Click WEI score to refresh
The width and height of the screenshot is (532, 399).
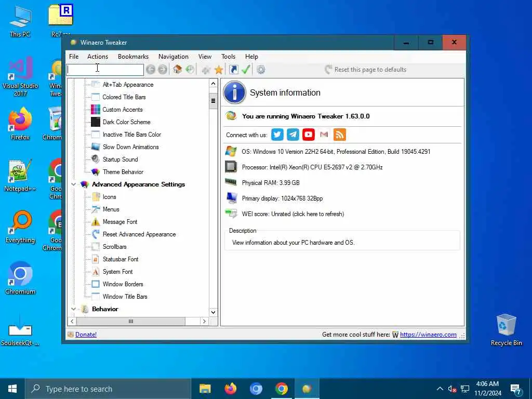(x=293, y=214)
